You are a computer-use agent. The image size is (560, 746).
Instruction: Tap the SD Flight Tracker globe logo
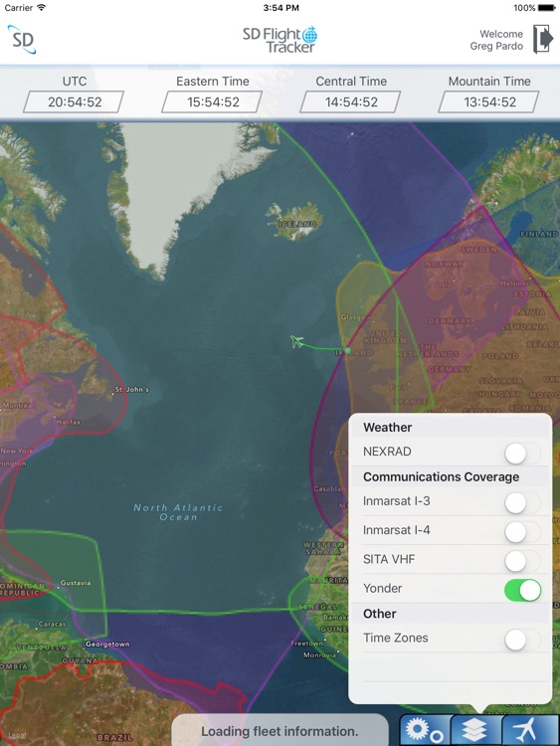(x=280, y=40)
